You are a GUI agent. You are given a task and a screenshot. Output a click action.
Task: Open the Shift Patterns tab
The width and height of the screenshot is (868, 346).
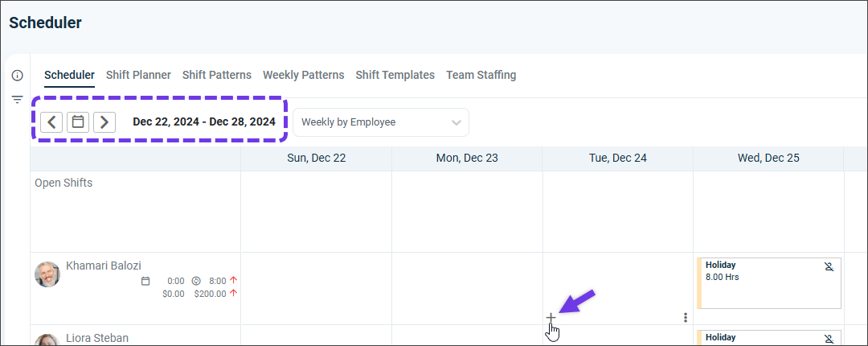[217, 75]
